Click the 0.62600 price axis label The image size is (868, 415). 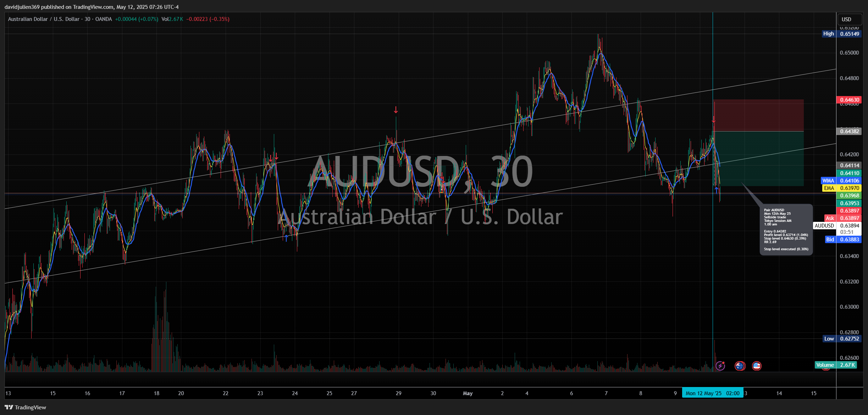[849, 358]
